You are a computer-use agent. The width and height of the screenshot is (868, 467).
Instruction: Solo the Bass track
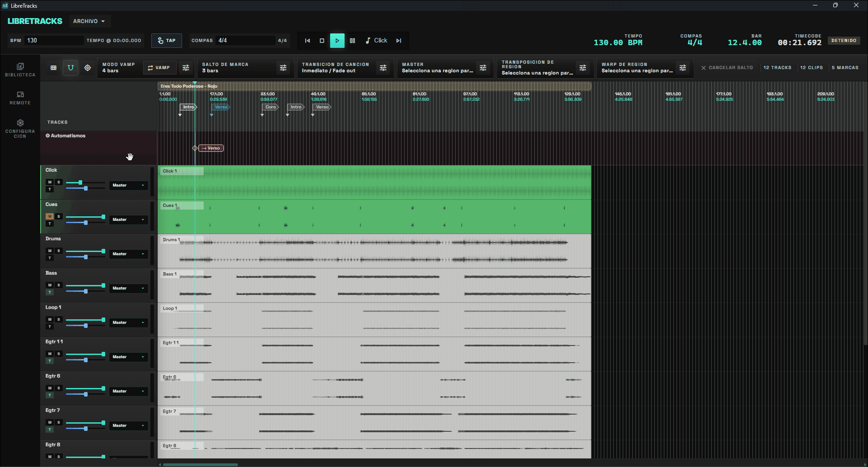[58, 285]
